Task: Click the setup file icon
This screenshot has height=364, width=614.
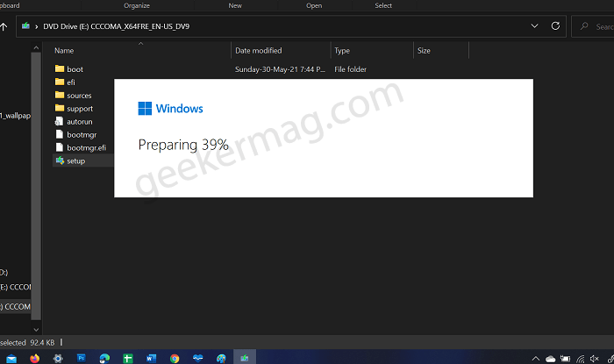Action: coord(60,161)
